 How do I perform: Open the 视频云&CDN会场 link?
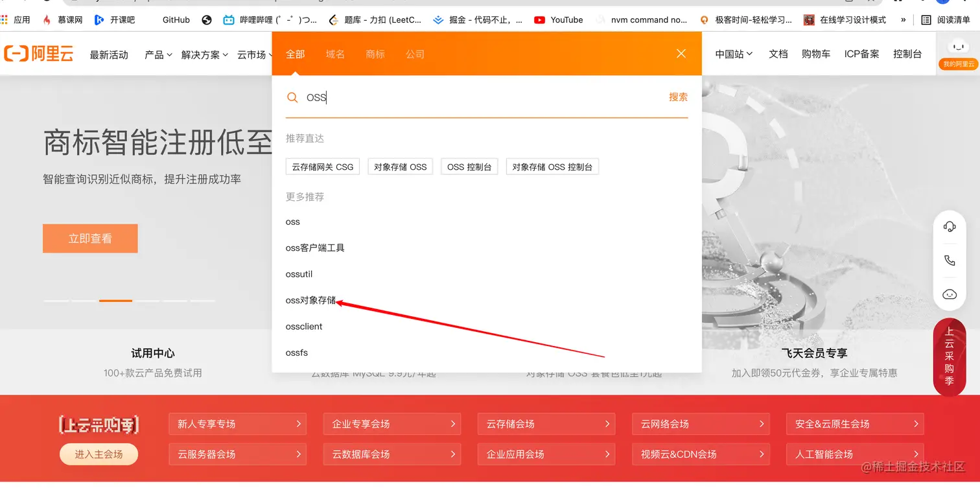pyautogui.click(x=701, y=454)
